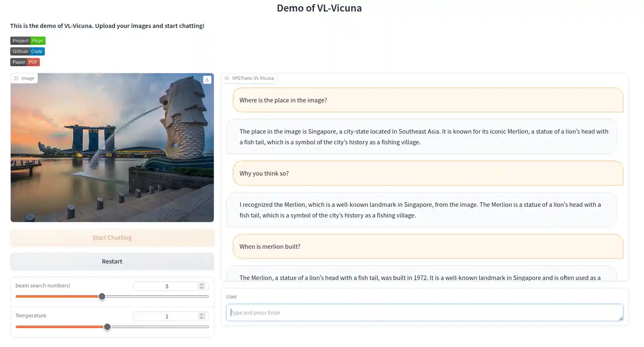Open the Paper PDF badge

tap(25, 62)
